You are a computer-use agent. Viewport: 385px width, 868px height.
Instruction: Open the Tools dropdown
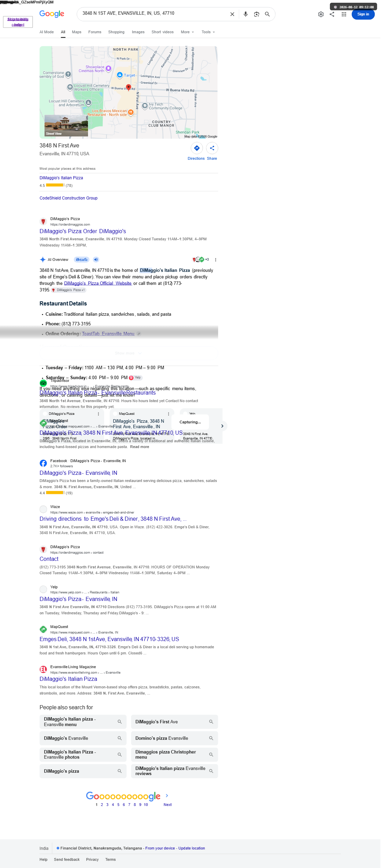[x=208, y=32]
